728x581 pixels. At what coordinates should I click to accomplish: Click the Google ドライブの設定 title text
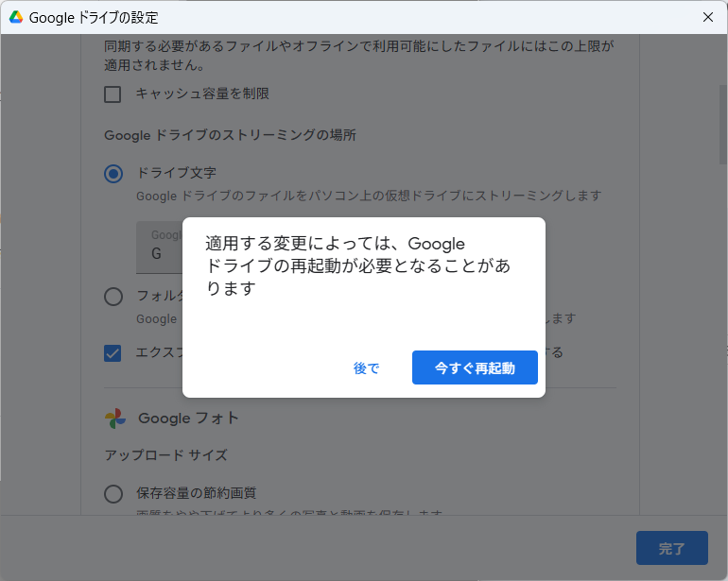pos(94,17)
